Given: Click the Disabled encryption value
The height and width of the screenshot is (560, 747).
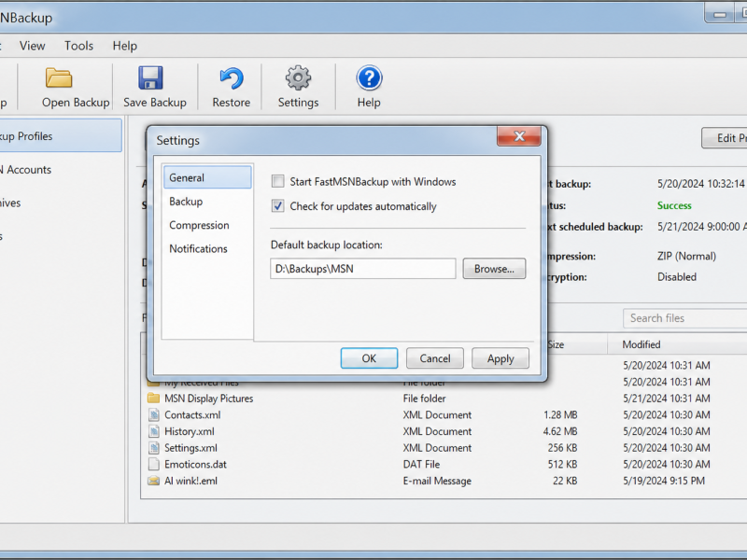Looking at the screenshot, I should (x=676, y=277).
